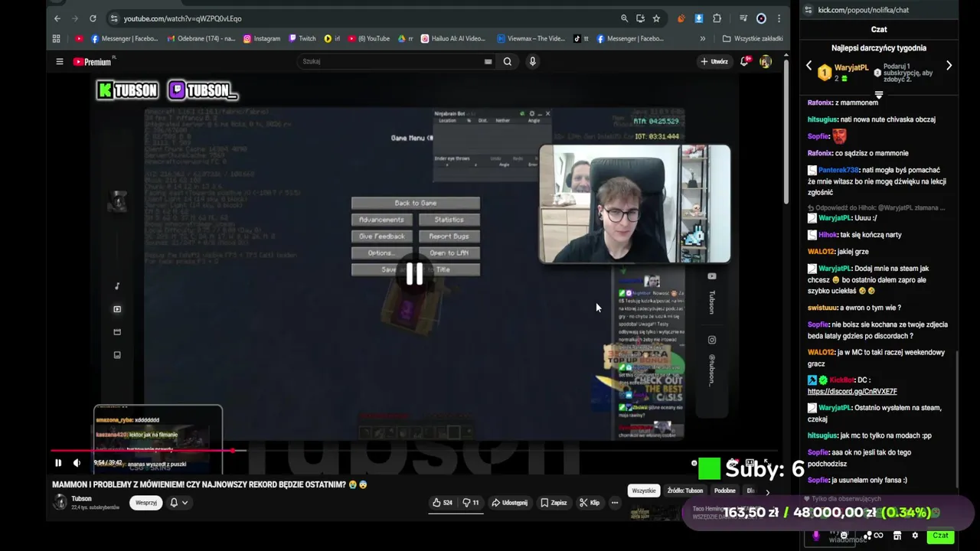Send message with green Czat button
The image size is (980, 551).
pos(940,536)
